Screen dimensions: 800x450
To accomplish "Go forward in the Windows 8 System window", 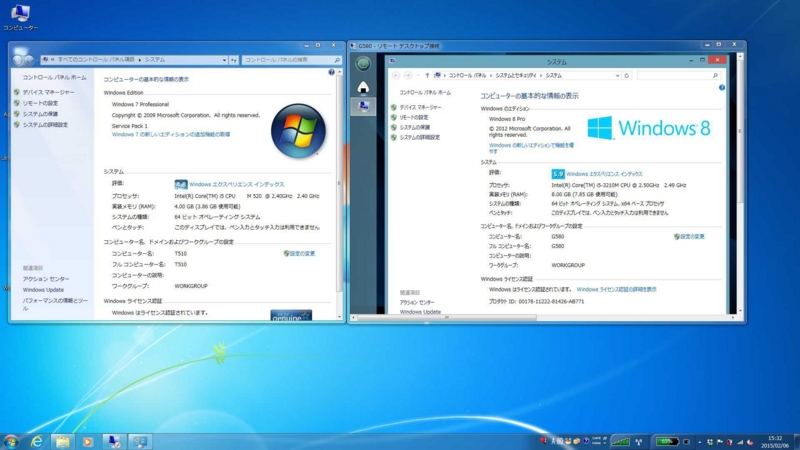I will (x=408, y=76).
